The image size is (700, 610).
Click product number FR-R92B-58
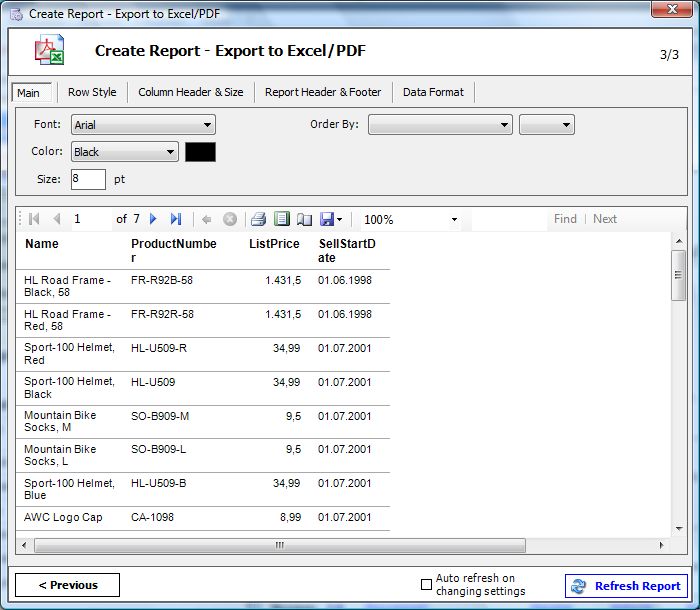pyautogui.click(x=162, y=280)
